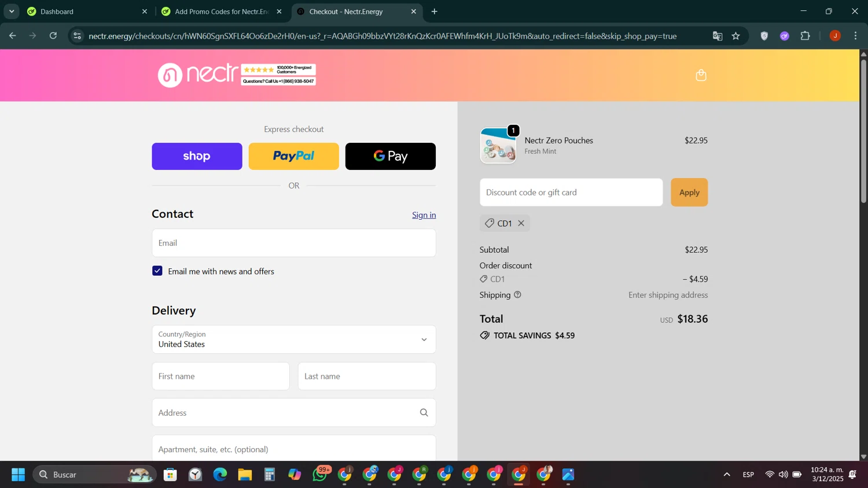Open the Chrome three-dot menu
Viewport: 868px width, 488px height.
click(x=855, y=36)
